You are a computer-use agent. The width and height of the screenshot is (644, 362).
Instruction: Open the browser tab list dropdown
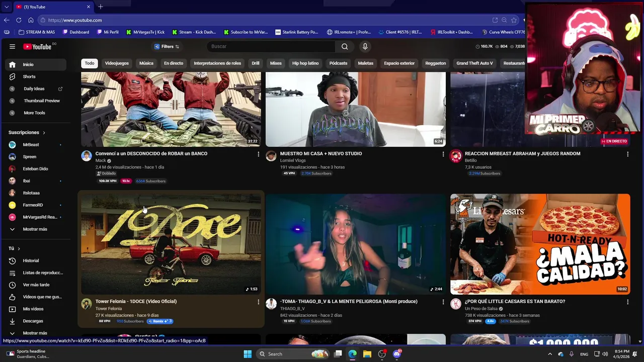(7, 7)
